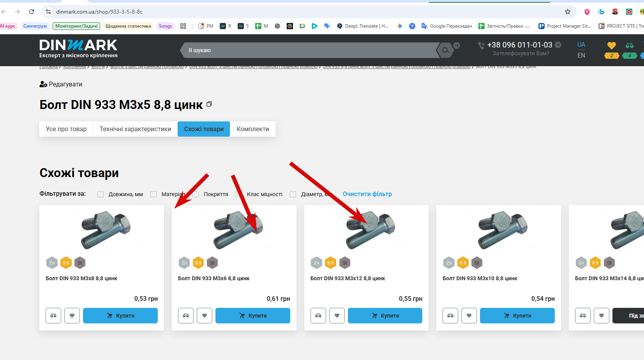Enable the Діаметр filter checkbox
The width and height of the screenshot is (644, 360).
[x=293, y=194]
